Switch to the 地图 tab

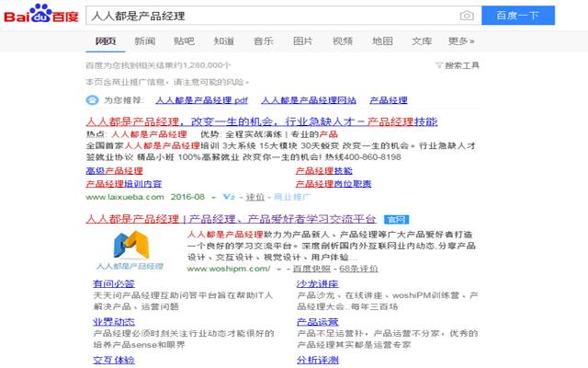382,40
